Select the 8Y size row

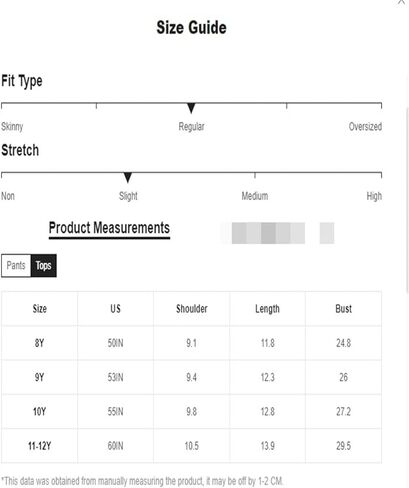(x=191, y=343)
